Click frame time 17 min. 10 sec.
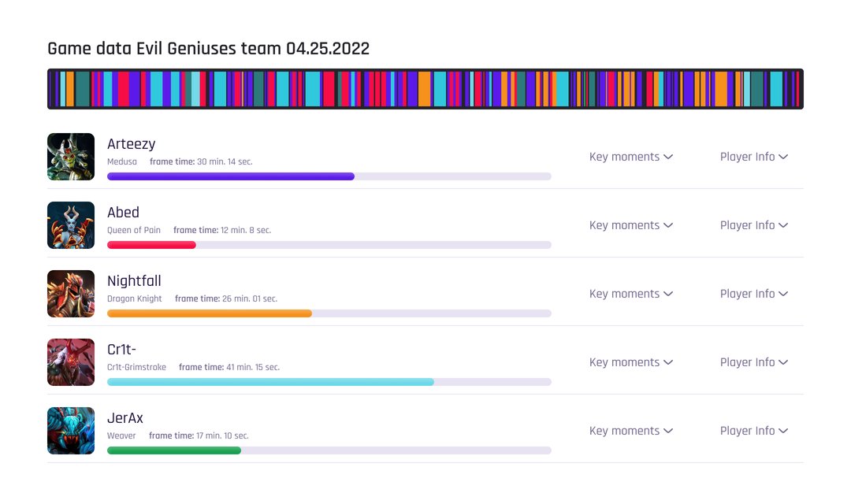 point(199,435)
